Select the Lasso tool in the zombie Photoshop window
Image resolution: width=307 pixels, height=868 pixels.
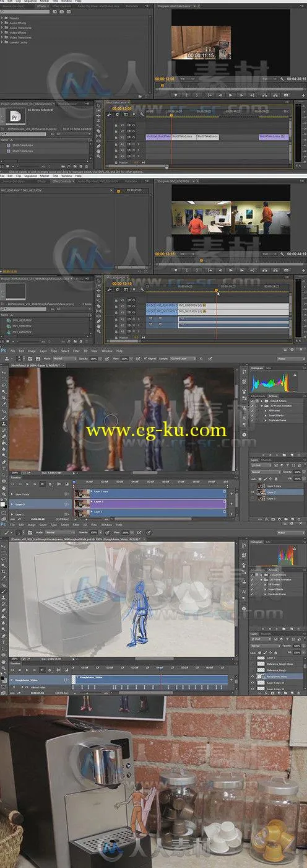4,385
